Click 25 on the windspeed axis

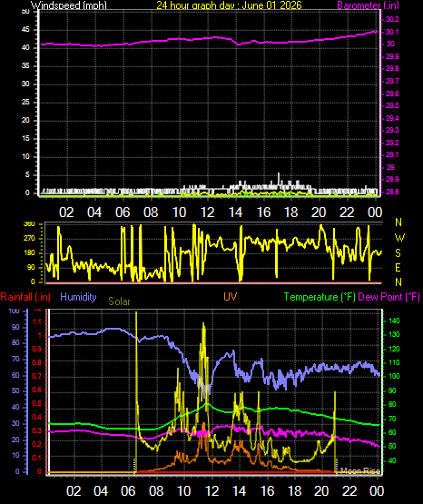coord(25,103)
